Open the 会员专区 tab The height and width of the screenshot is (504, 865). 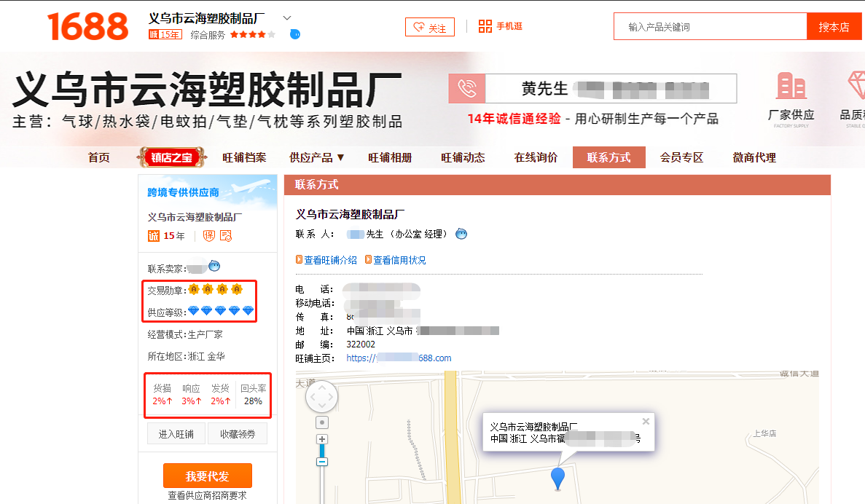[682, 157]
